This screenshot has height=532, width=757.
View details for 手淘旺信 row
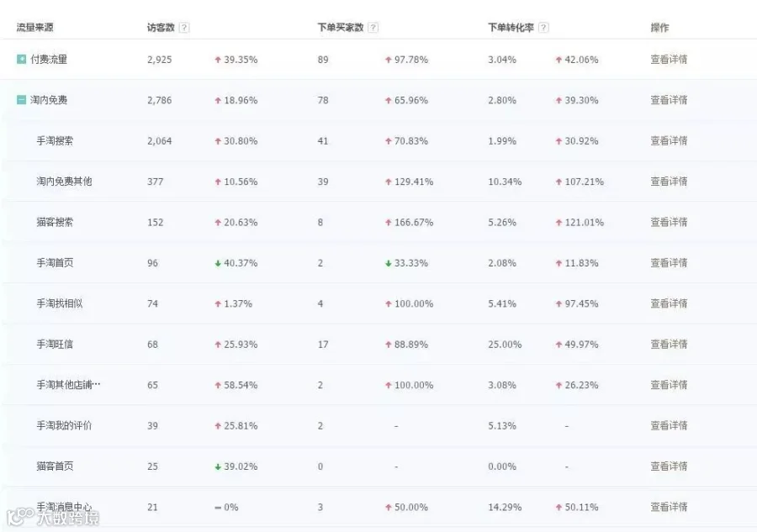(669, 345)
